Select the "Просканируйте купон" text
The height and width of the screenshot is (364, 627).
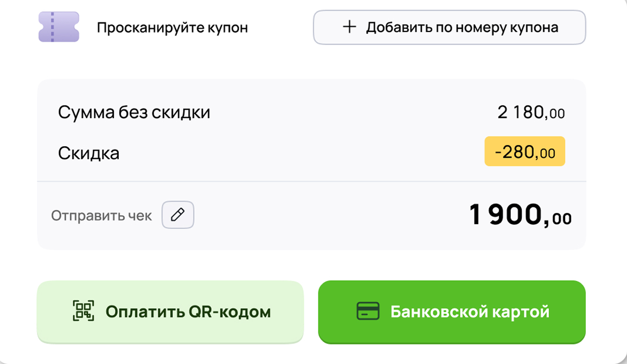[172, 28]
